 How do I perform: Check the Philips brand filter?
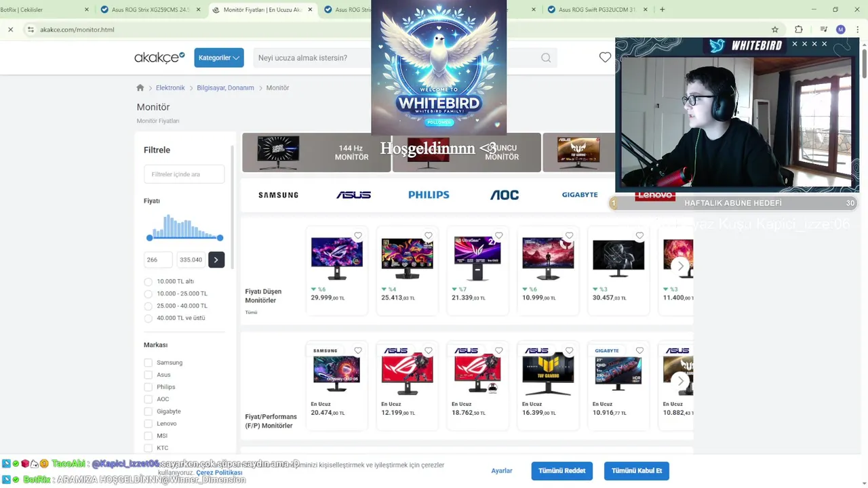[148, 387]
